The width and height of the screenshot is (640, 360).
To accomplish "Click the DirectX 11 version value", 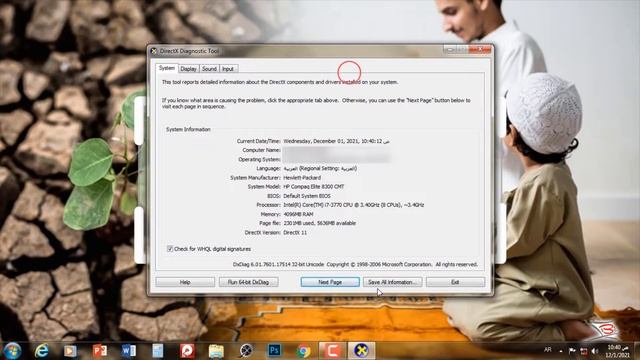I will [x=295, y=233].
